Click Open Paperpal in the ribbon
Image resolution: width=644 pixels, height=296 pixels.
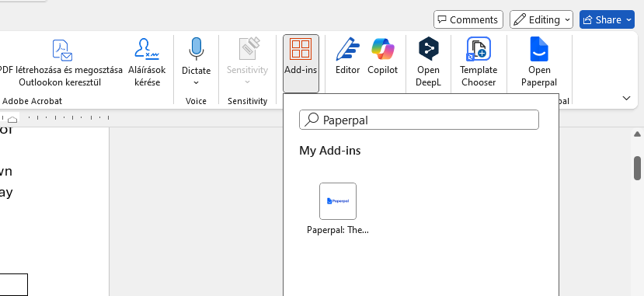[x=539, y=62]
